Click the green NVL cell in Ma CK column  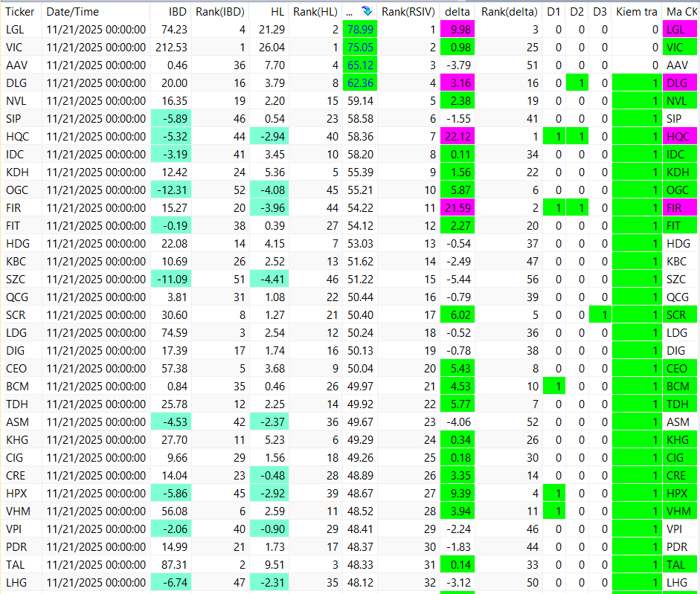click(680, 101)
